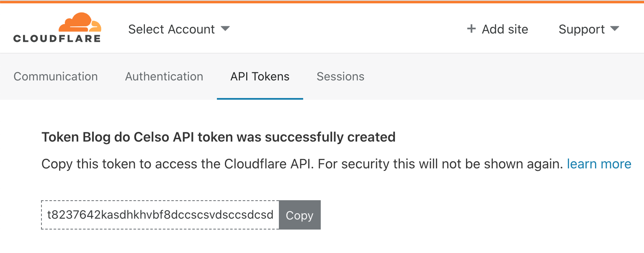Switch to the Communication tab
The width and height of the screenshot is (644, 253).
(56, 77)
